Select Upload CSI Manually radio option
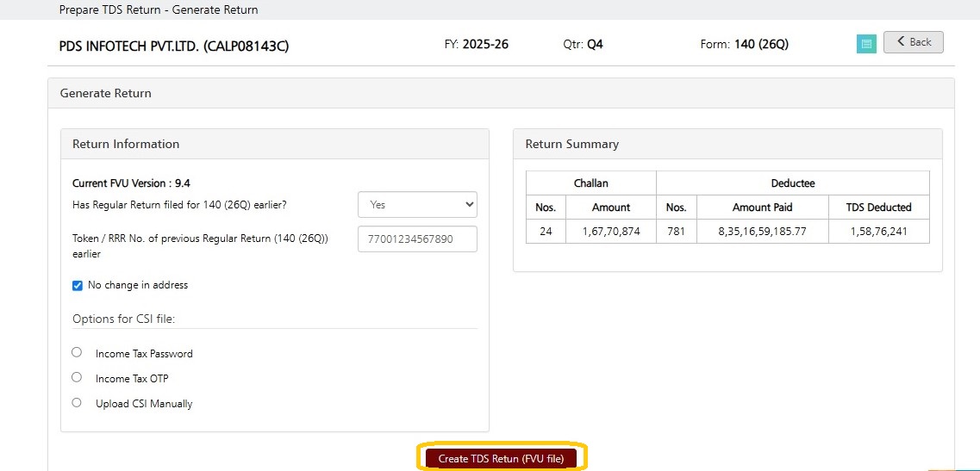 (76, 403)
